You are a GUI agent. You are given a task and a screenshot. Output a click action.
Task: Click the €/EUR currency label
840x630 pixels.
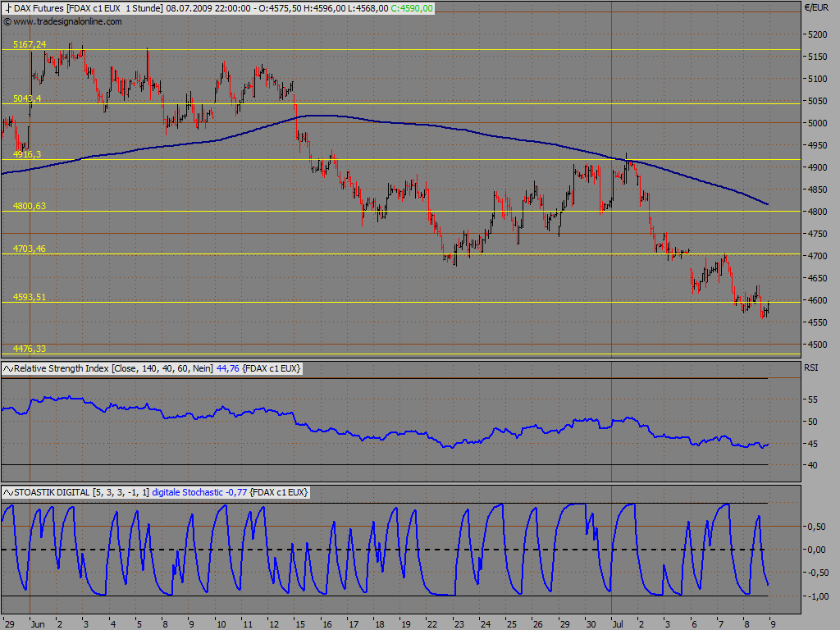tap(816, 7)
